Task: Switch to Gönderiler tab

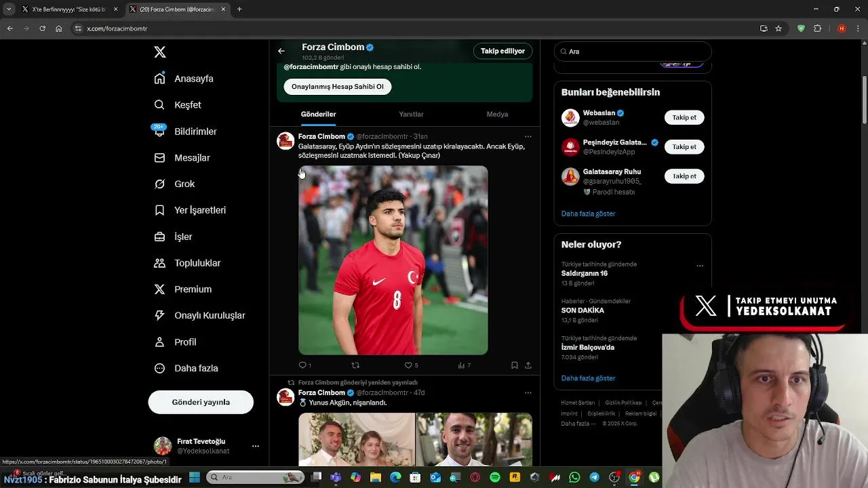Action: click(x=319, y=115)
